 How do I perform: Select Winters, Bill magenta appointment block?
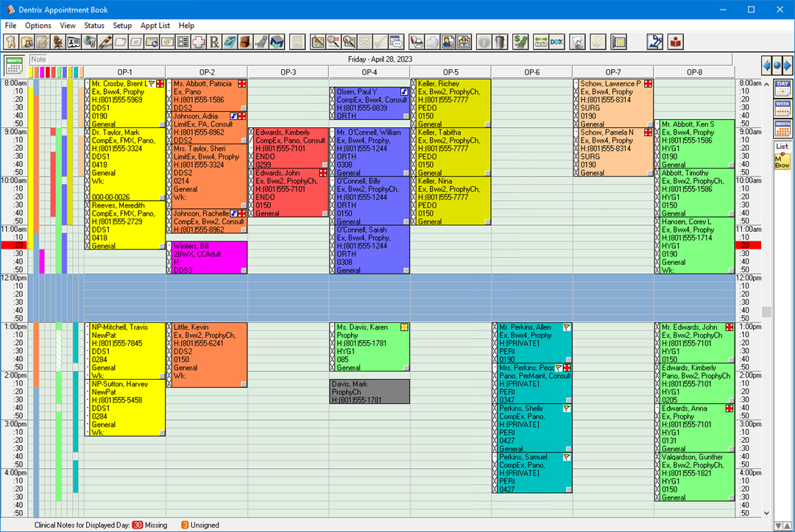[207, 258]
